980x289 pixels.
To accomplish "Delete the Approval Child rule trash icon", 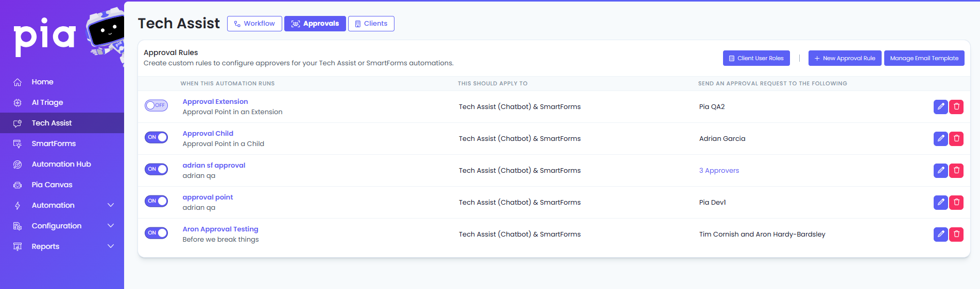I will point(956,138).
